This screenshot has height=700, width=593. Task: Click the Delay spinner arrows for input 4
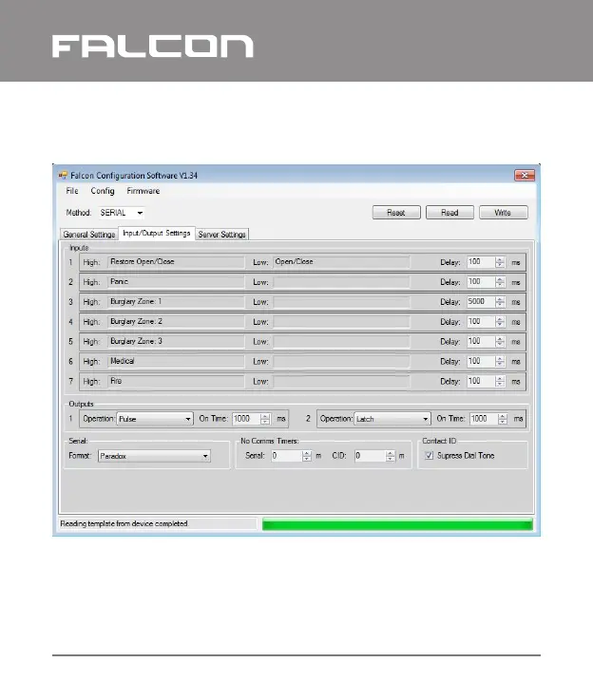tap(500, 322)
